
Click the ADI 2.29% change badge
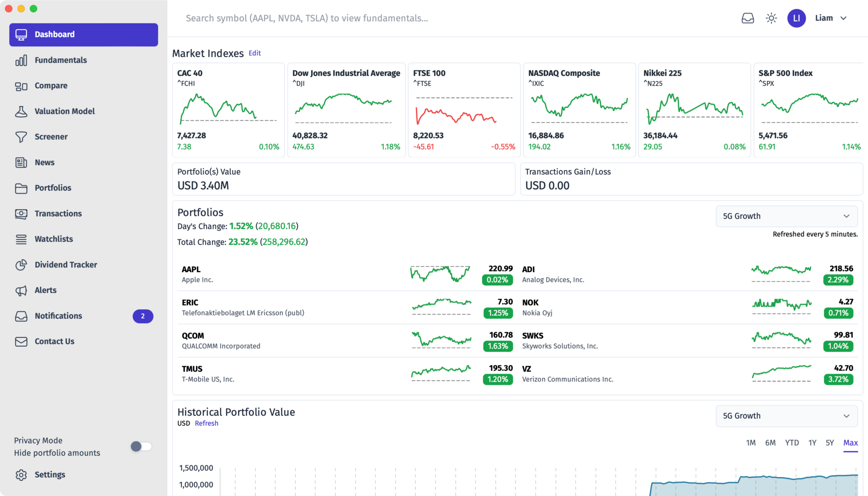pos(838,280)
